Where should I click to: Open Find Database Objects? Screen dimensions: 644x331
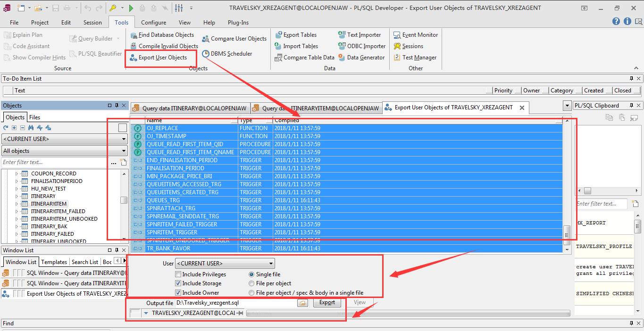tap(133, 35)
